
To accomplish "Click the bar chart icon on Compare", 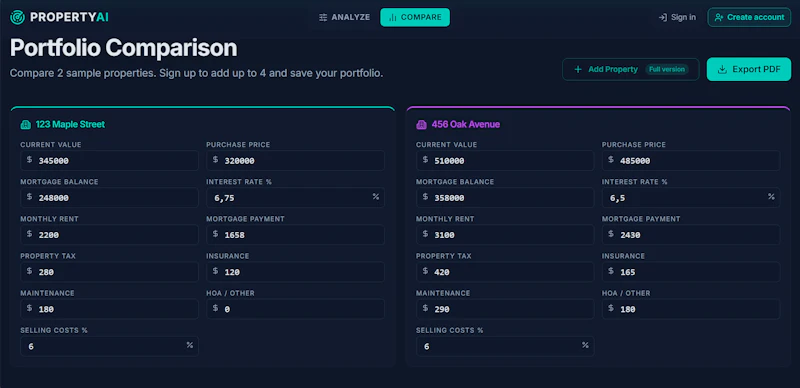I will (392, 17).
